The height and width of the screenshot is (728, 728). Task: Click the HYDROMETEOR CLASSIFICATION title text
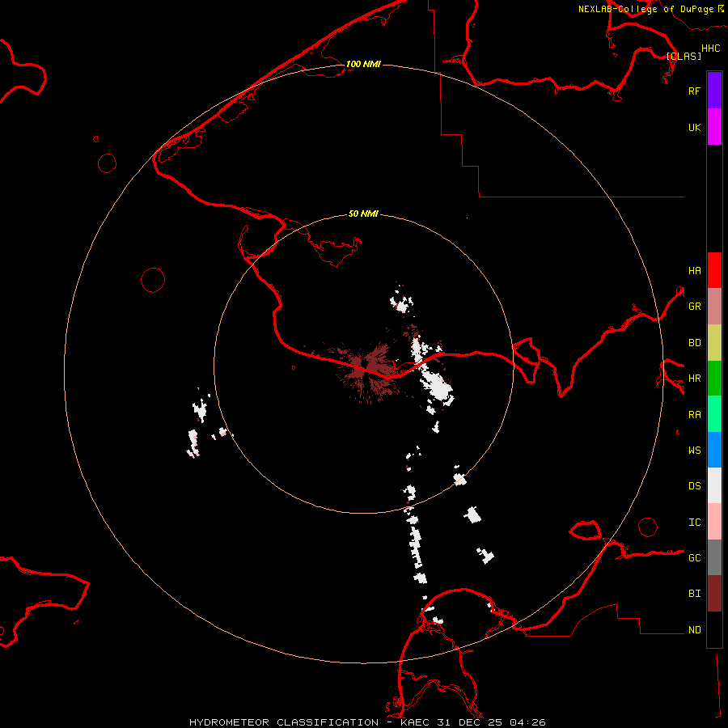(x=284, y=722)
